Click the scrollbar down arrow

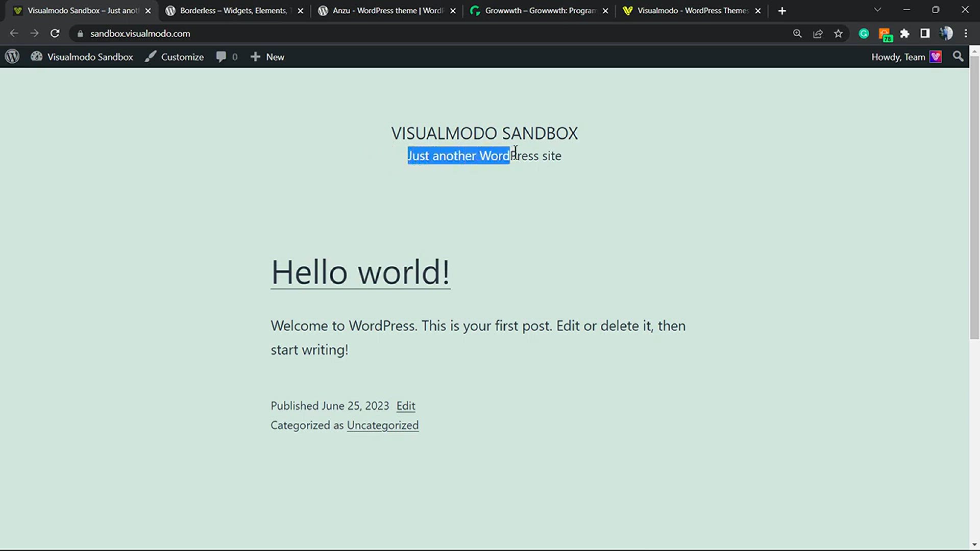[974, 544]
